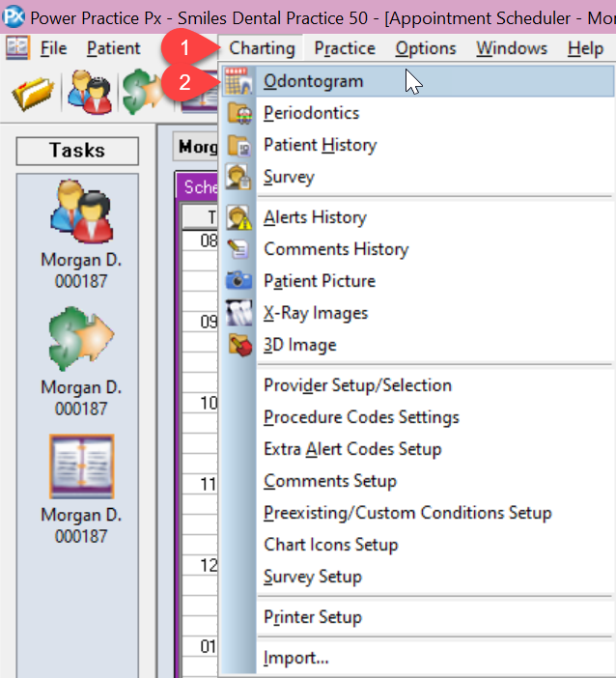Screen dimensions: 616x678
Task: Open Alerts History
Action: [x=417, y=217]
